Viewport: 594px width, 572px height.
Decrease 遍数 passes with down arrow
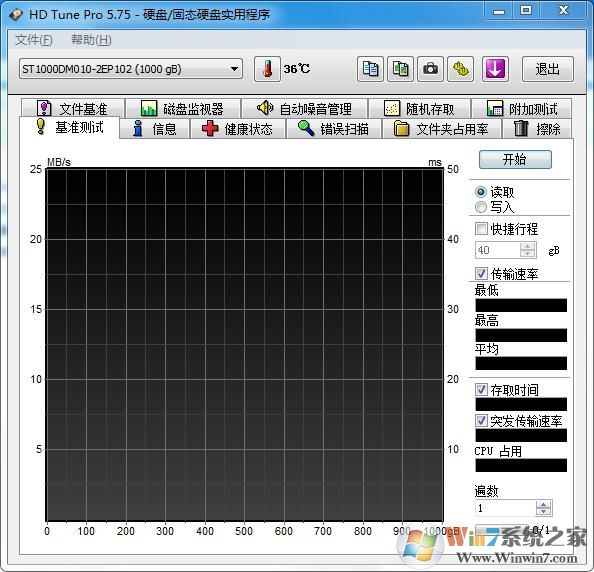coord(544,512)
